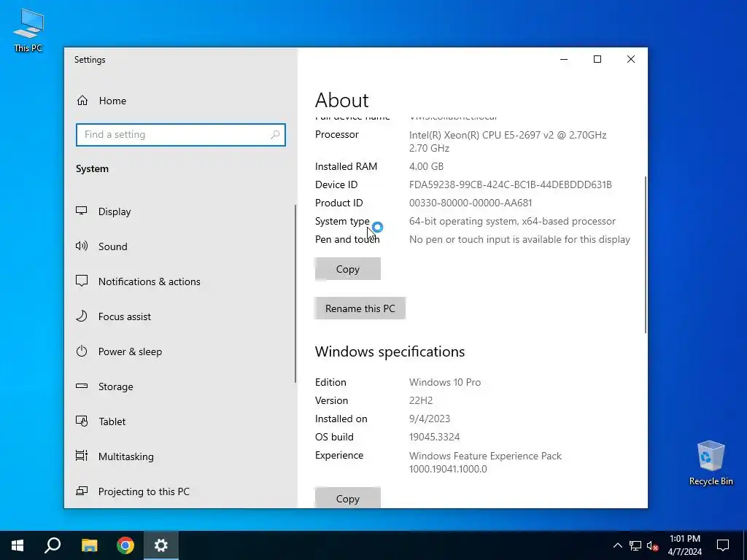This screenshot has width=747, height=560.
Task: Select Projecting to this PC
Action: [144, 491]
